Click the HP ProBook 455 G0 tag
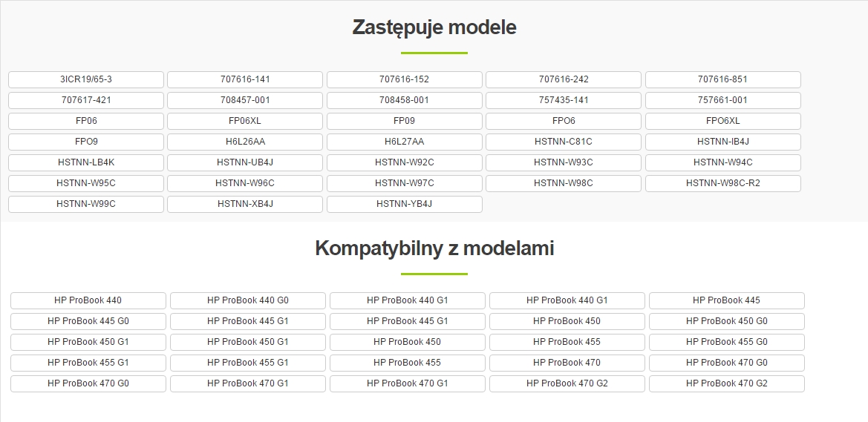Image resolution: width=868 pixels, height=422 pixels. (726, 342)
